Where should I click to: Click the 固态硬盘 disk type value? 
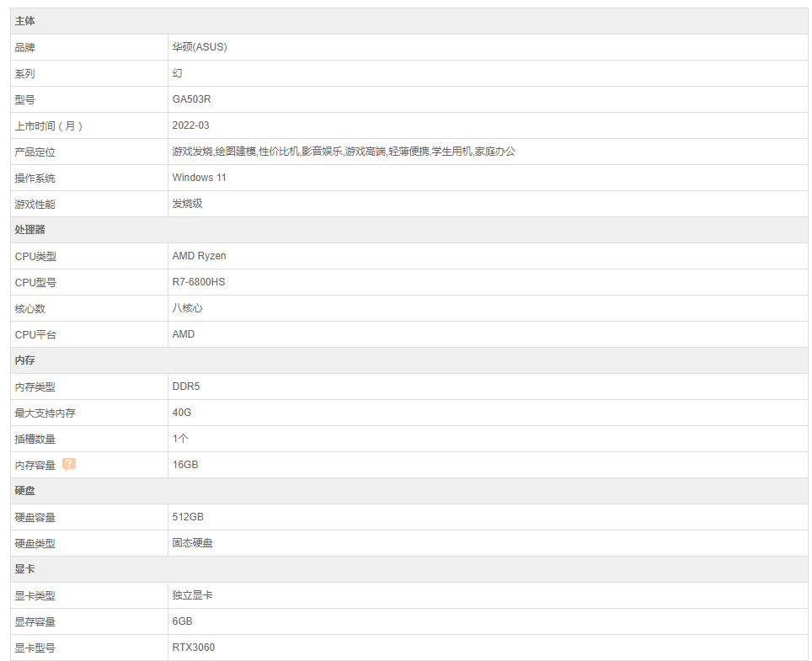tap(193, 543)
